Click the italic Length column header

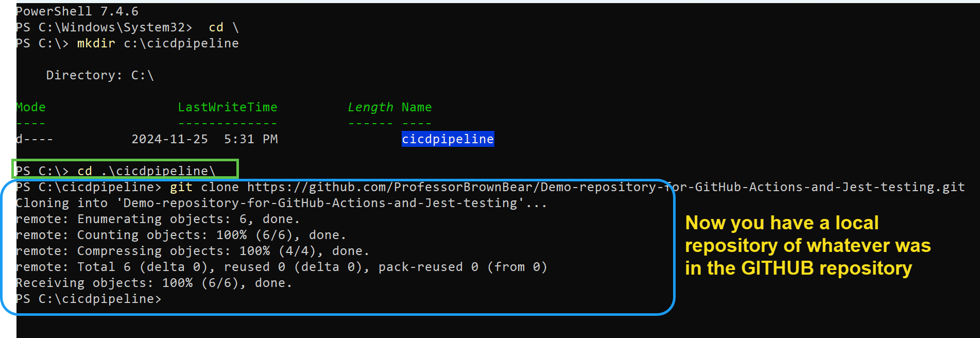point(370,107)
